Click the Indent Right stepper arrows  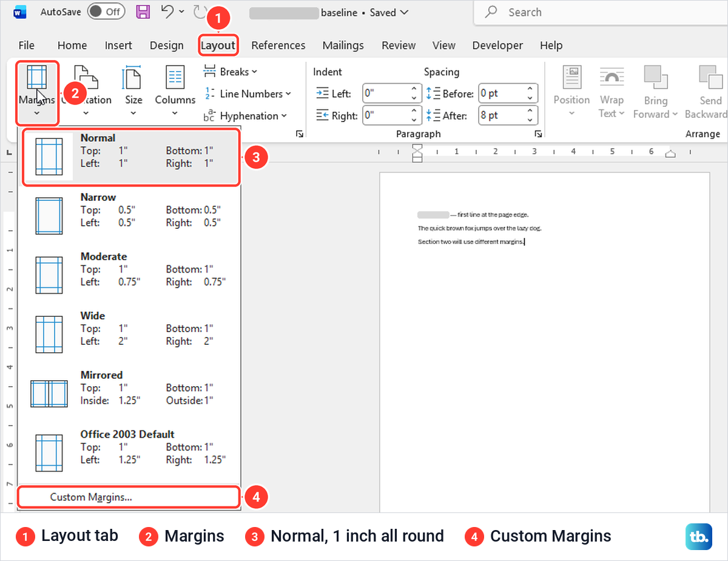tap(415, 115)
